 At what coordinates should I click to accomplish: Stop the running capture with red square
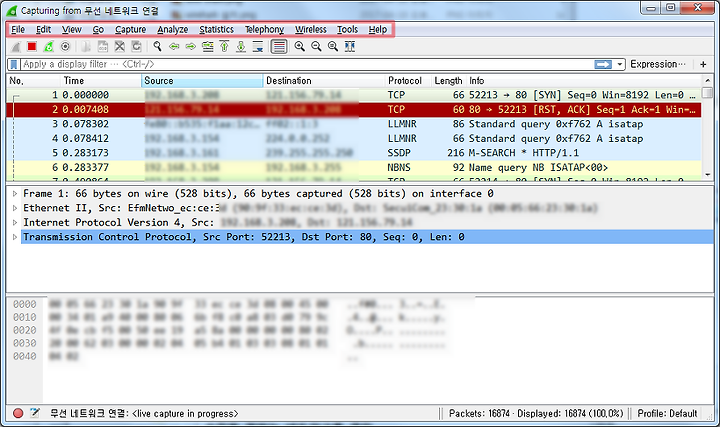pyautogui.click(x=32, y=46)
